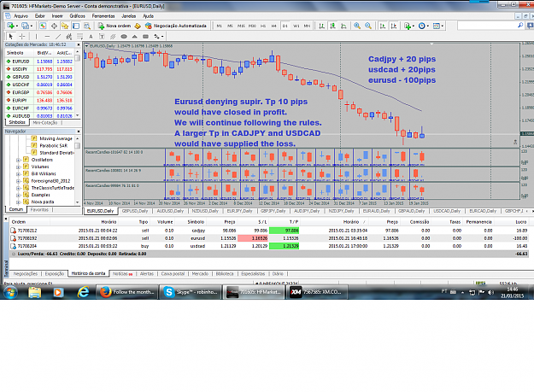The width and height of the screenshot is (534, 392).
Task: Select the Crosshair tool
Action: coord(22,37)
